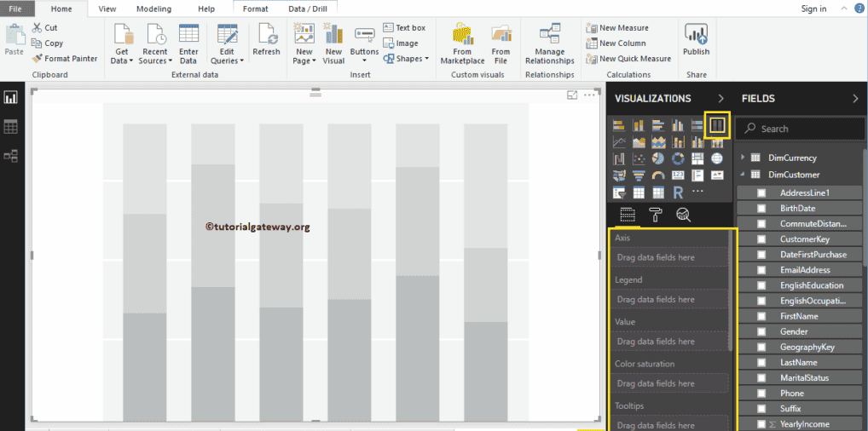Viewport: 868px width, 431px height.
Task: Select the Slicer visualization
Action: pos(618,193)
